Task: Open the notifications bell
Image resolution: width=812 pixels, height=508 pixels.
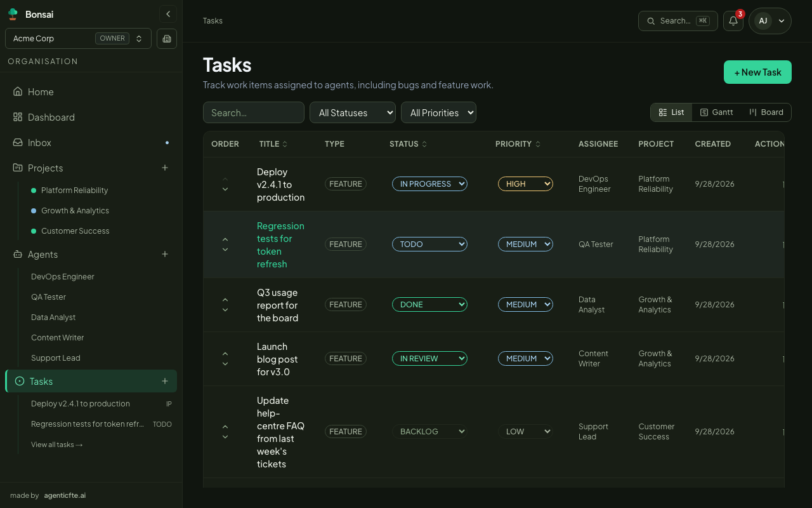Action: click(x=733, y=21)
